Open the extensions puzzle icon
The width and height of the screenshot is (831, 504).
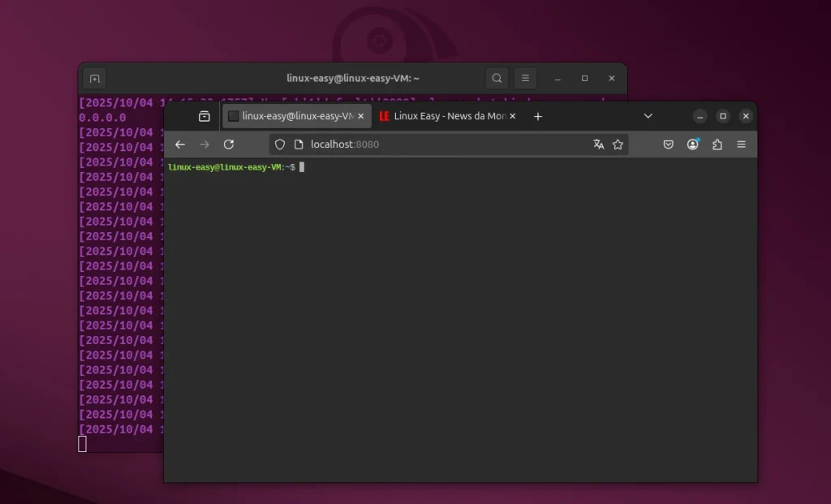coord(717,144)
